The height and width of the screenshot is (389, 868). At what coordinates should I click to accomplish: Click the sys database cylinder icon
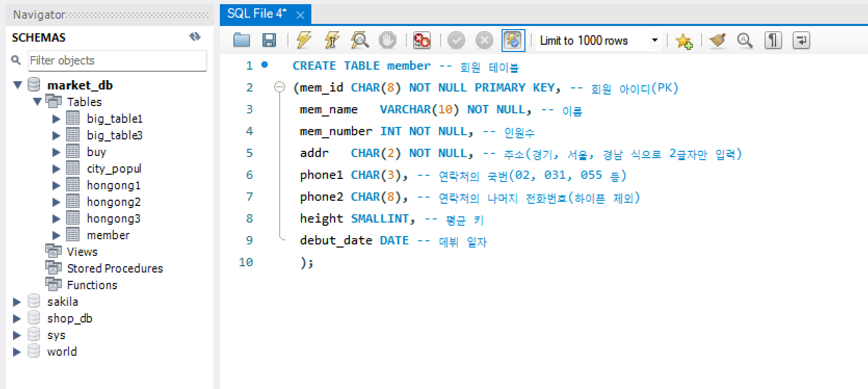[34, 334]
